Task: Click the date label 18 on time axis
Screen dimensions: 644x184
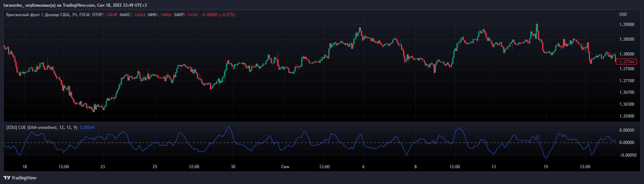Action: 25,167
